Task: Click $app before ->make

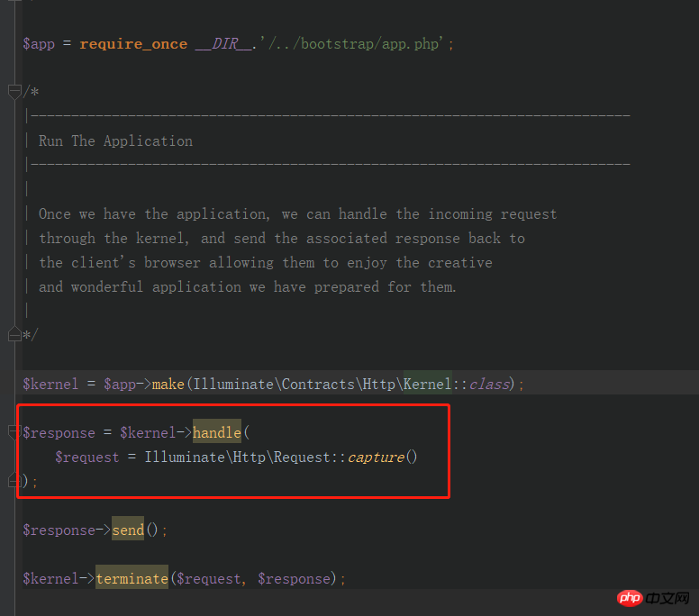Action: 120,385
